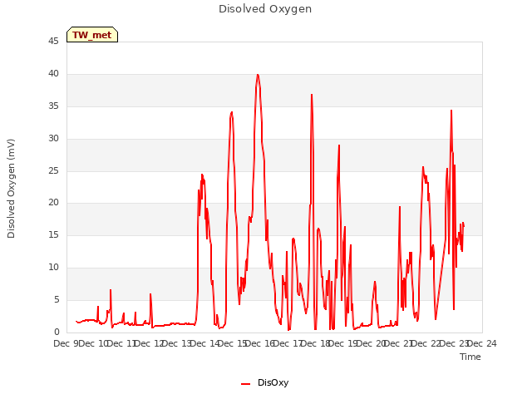The height and width of the screenshot is (399, 532).
Task: Click the 'Dec 16' x-axis tick label
Action: (x=260, y=343)
